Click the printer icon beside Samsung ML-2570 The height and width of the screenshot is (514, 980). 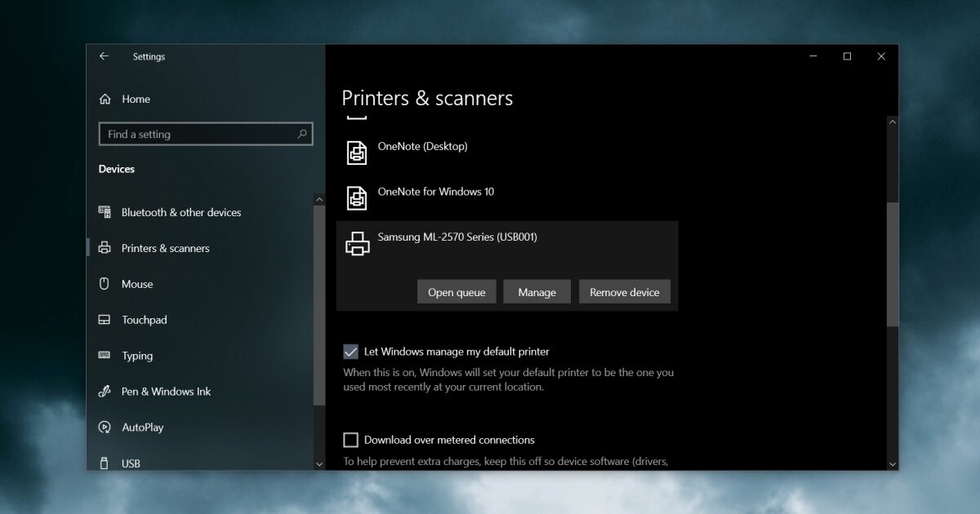pyautogui.click(x=357, y=242)
